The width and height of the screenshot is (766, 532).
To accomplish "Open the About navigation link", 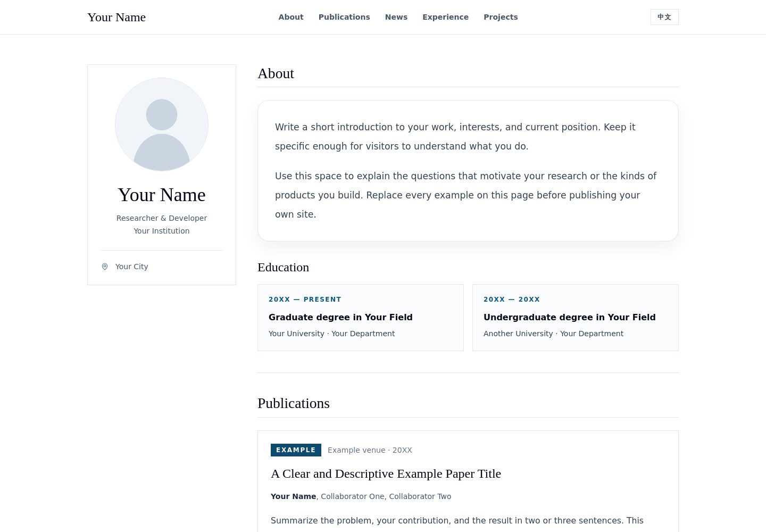I will coord(291,17).
